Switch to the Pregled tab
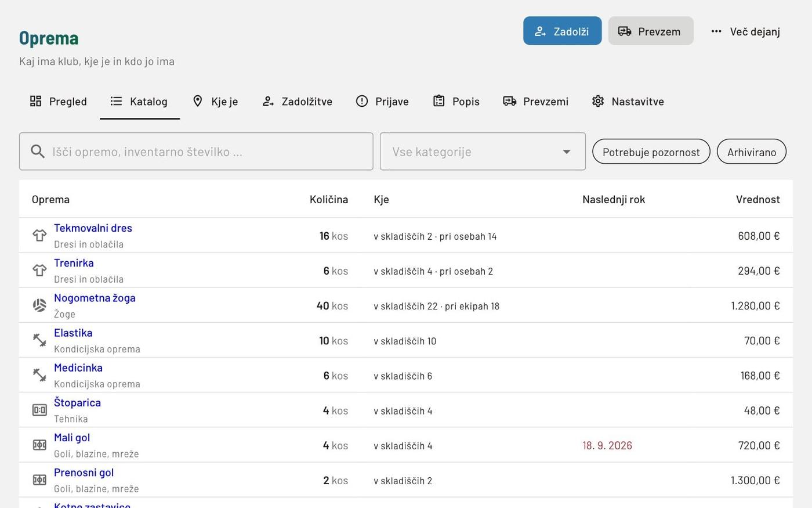 59,102
